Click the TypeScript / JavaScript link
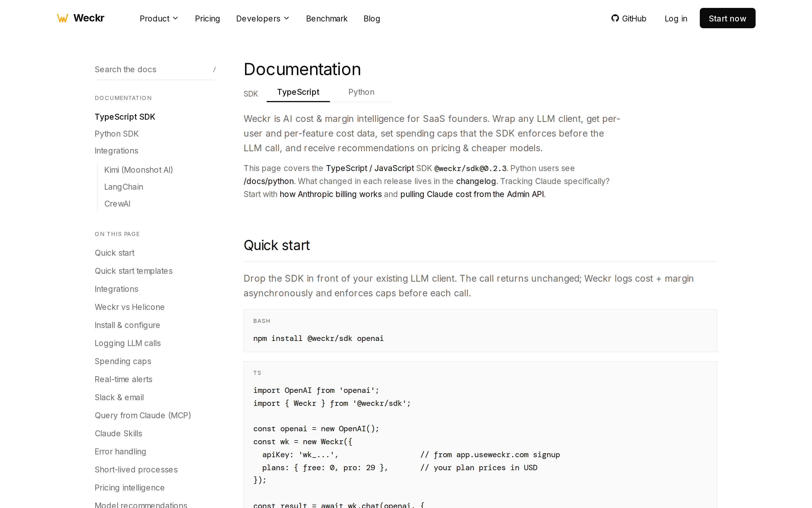This screenshot has height=508, width=812. 370,168
